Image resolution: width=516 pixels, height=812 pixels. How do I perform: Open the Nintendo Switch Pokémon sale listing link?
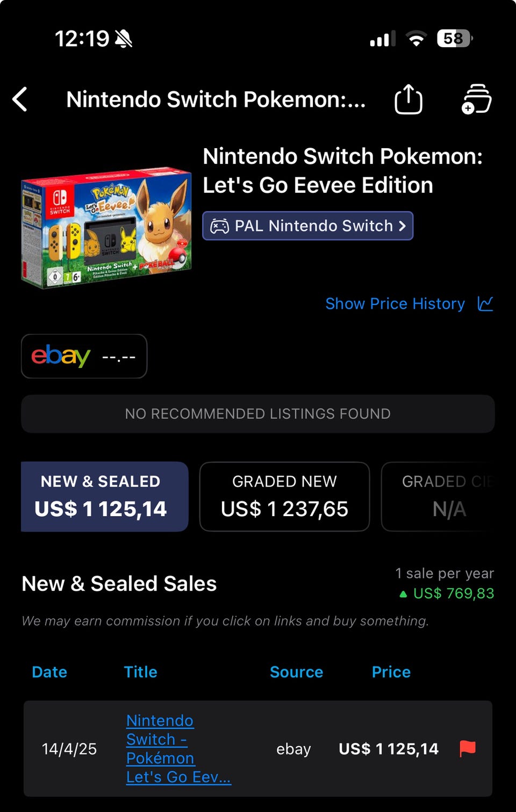pos(177,748)
